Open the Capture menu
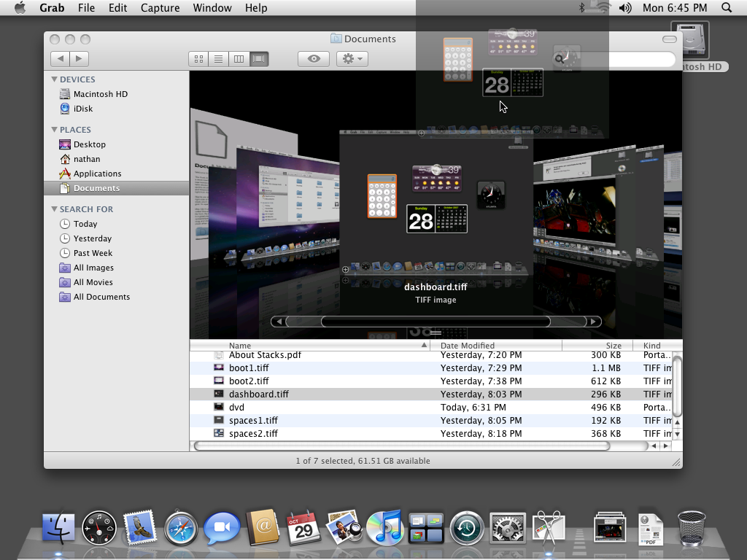The height and width of the screenshot is (560, 747). click(160, 8)
